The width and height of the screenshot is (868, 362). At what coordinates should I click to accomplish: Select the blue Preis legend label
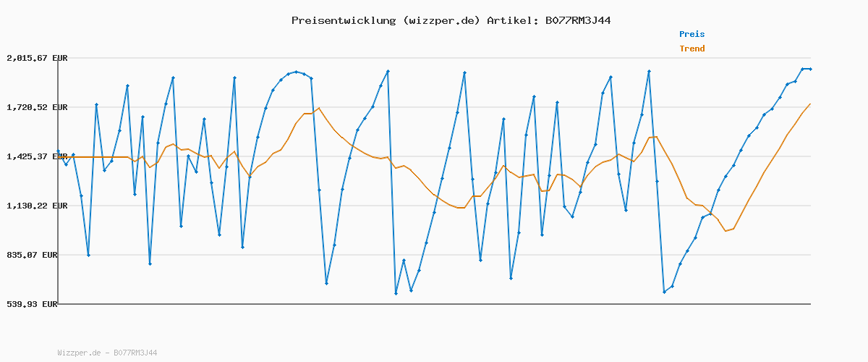coord(692,34)
